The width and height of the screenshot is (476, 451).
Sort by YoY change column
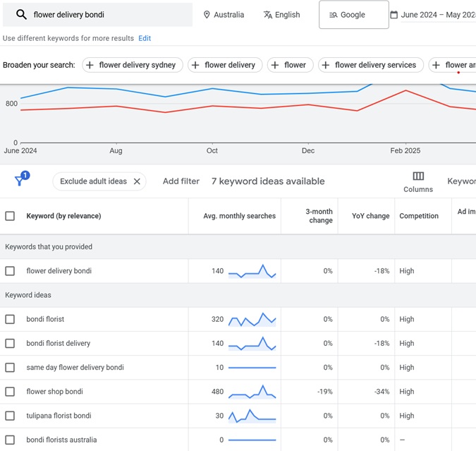(370, 216)
